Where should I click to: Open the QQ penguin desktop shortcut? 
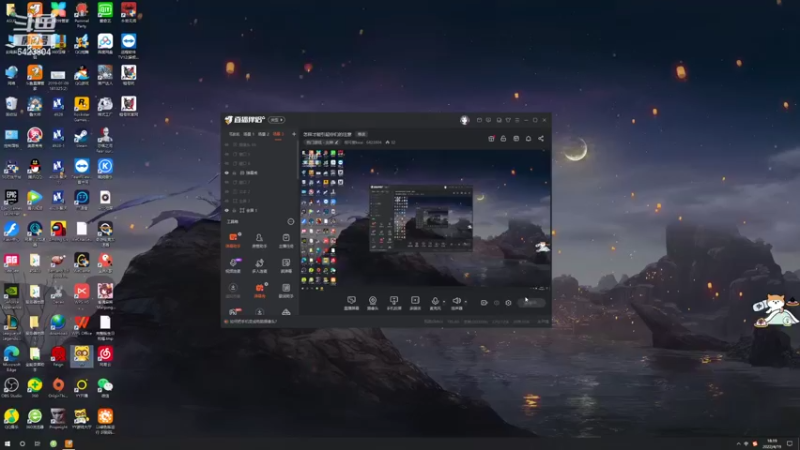35,169
